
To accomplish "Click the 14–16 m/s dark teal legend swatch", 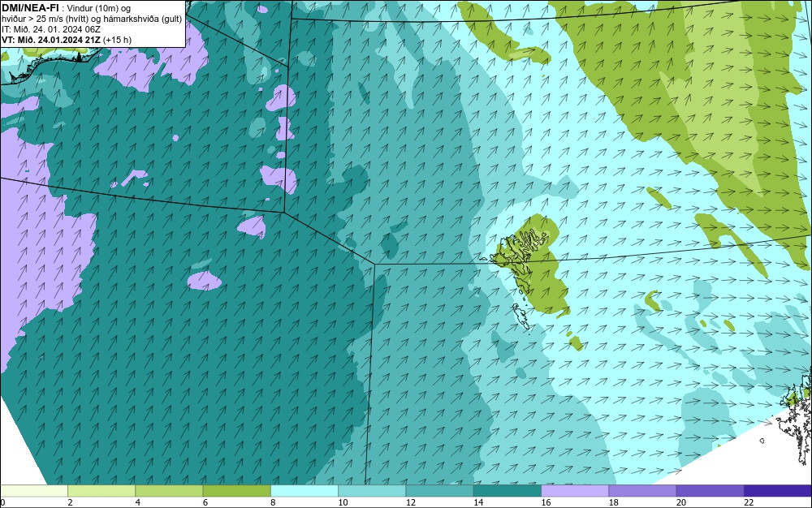I will coord(508,491).
